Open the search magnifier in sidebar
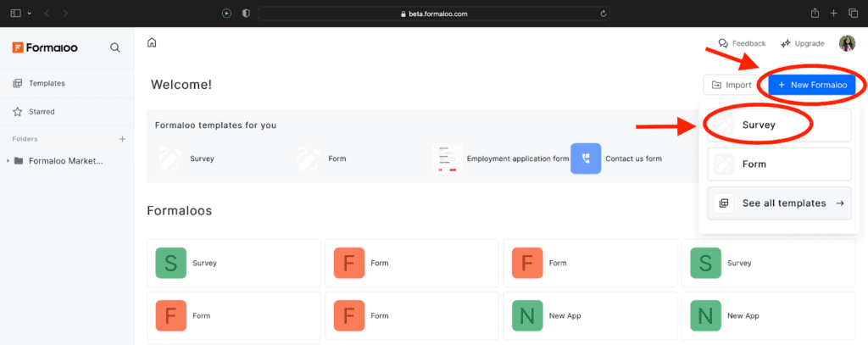This screenshot has width=868, height=345. click(115, 47)
